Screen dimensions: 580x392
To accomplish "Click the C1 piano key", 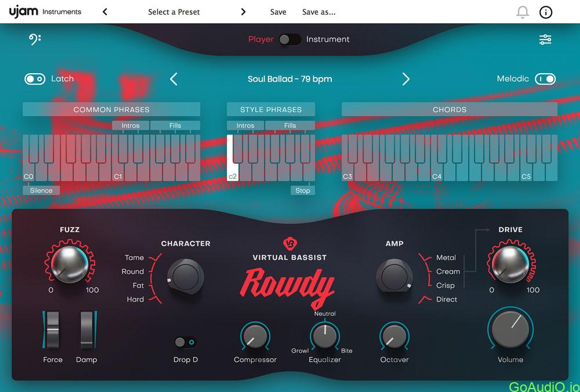I will point(118,172).
